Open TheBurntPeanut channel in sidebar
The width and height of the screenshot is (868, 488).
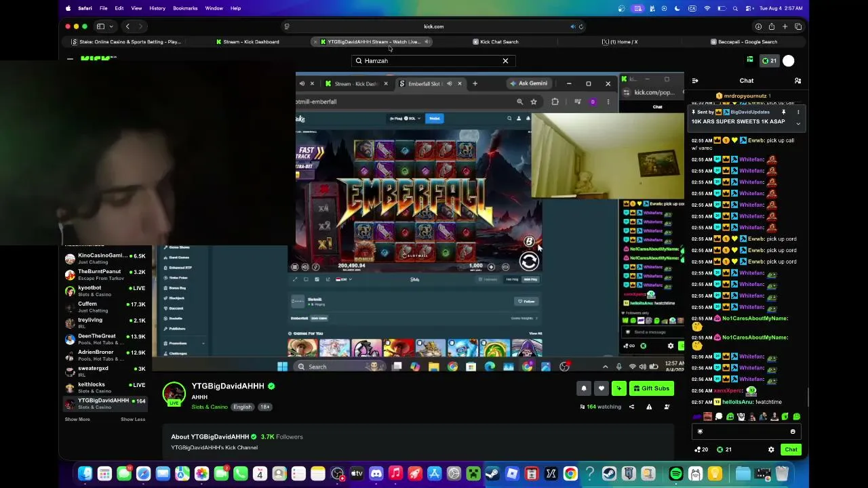[x=105, y=274]
